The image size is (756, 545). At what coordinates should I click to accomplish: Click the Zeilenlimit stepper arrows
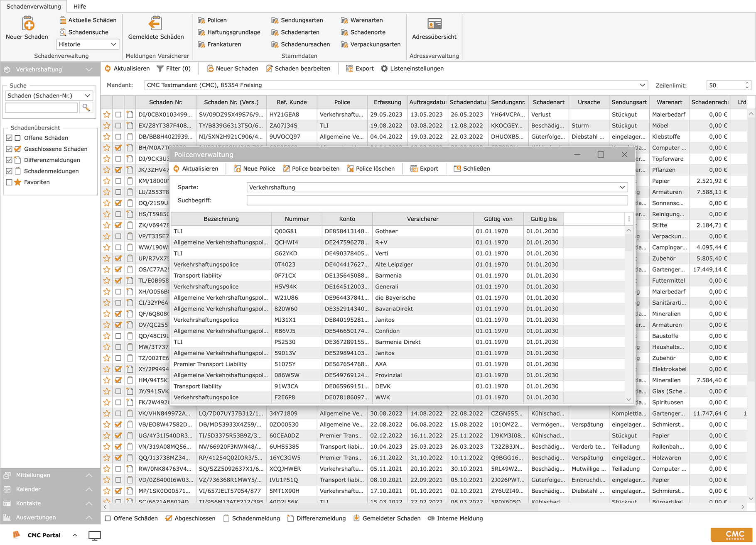click(x=747, y=85)
